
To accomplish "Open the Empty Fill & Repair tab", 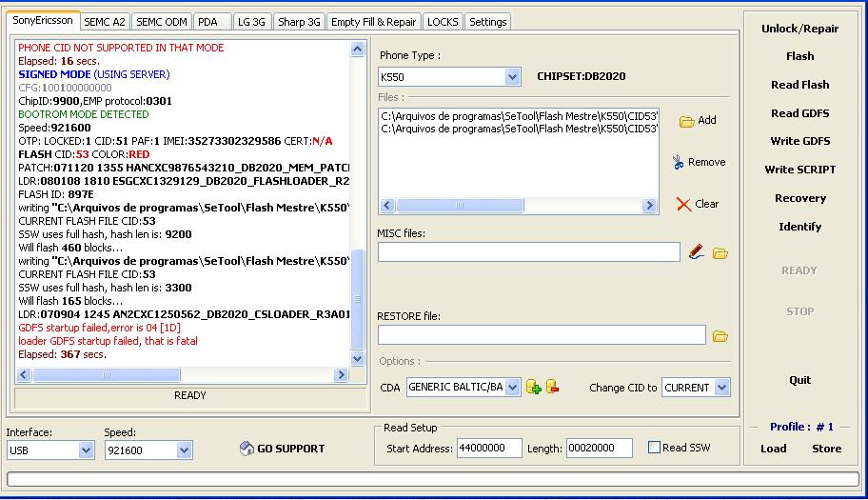I will [x=374, y=22].
